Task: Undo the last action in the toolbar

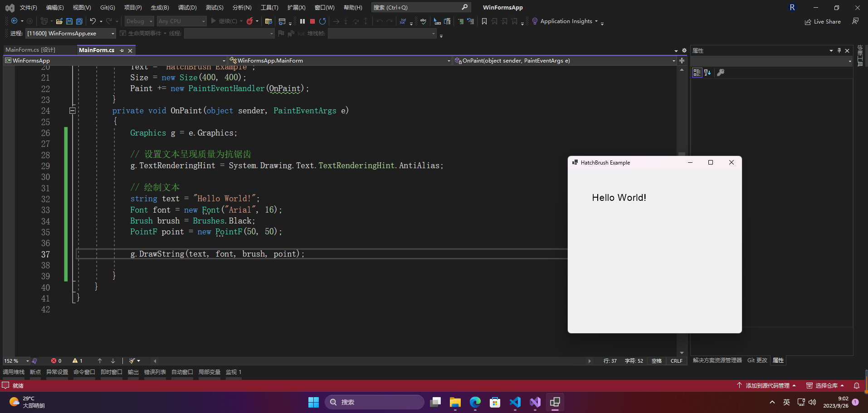Action: [x=93, y=21]
